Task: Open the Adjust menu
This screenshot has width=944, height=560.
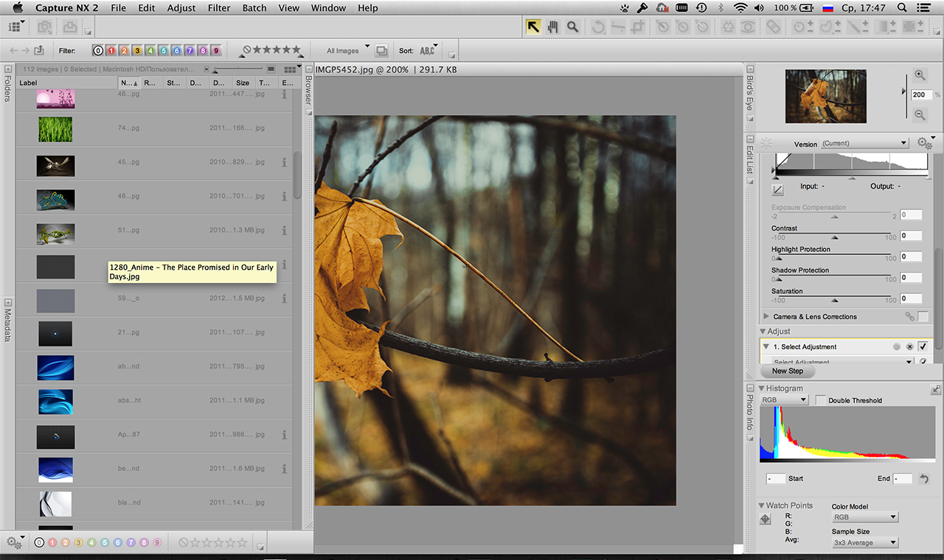Action: tap(181, 8)
